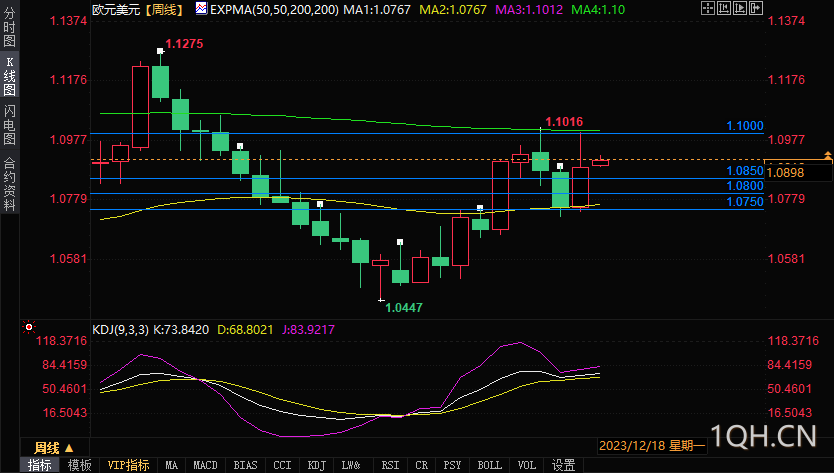The height and width of the screenshot is (473, 834).
Task: Open the 周线 period dropdown
Action: pos(54,447)
